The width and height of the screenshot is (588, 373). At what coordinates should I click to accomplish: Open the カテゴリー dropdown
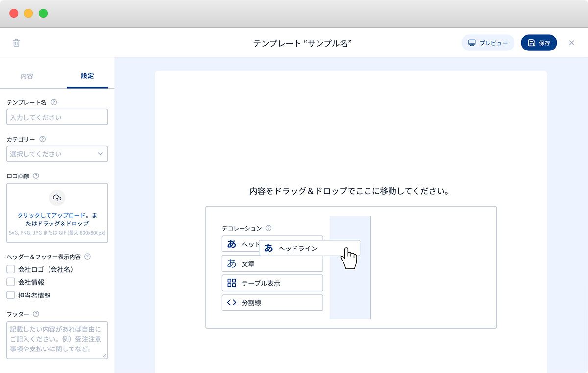[x=57, y=154]
